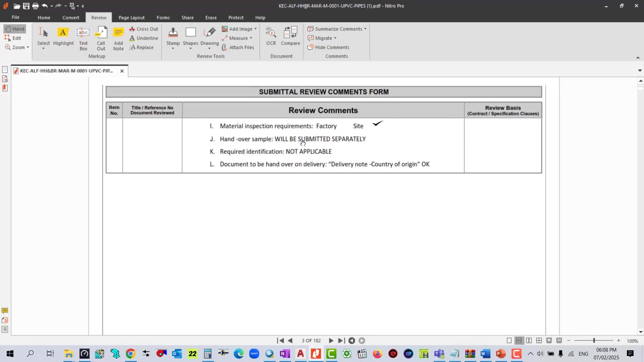644x362 pixels.
Task: Adjust the zoom slider handle
Action: 594,341
